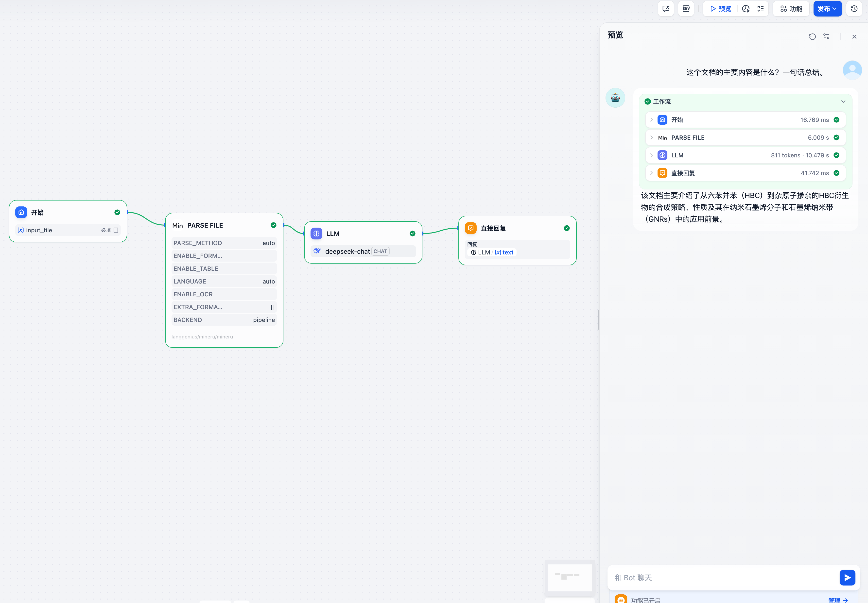
Task: Click the first toolbar icon left of ENV
Action: click(x=666, y=9)
